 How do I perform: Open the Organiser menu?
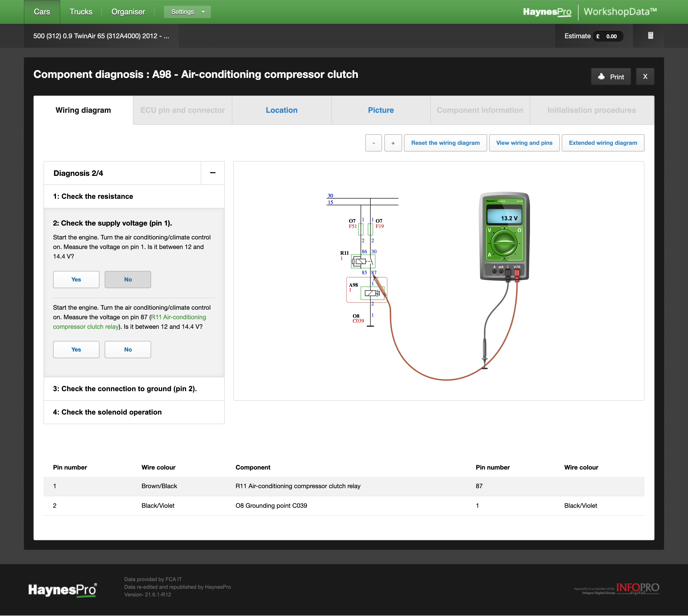128,12
